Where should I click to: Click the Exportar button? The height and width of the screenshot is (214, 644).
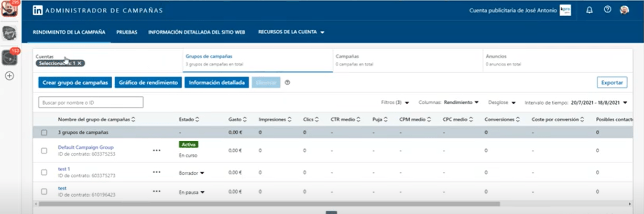point(612,83)
